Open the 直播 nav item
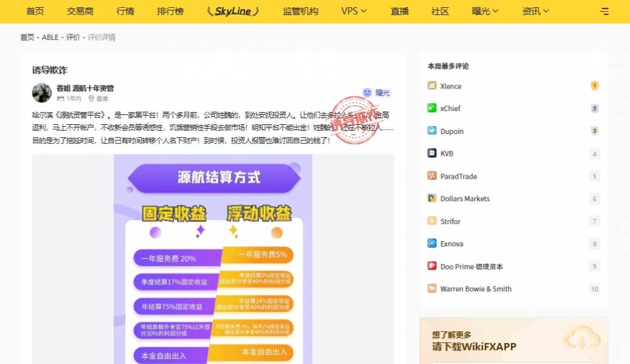The width and height of the screenshot is (630, 364). 400,11
